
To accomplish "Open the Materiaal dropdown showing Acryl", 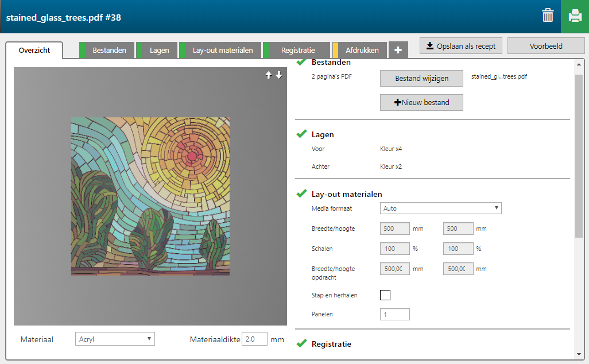I will (x=115, y=339).
